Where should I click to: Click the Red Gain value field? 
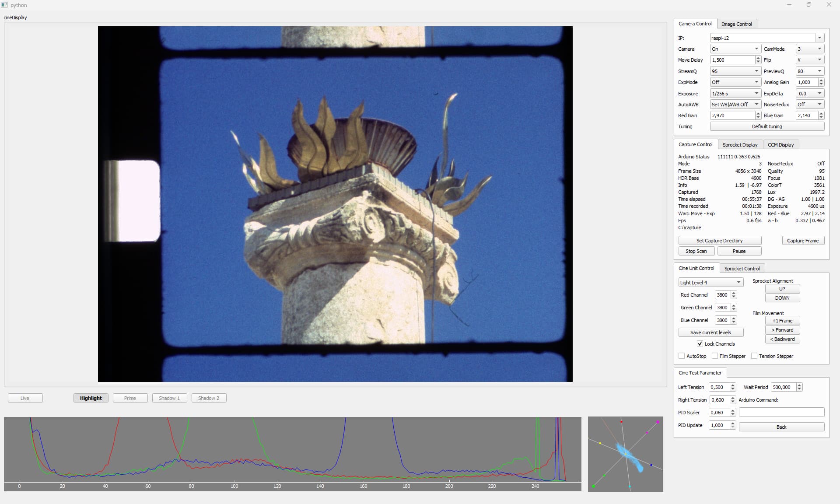[x=732, y=115]
